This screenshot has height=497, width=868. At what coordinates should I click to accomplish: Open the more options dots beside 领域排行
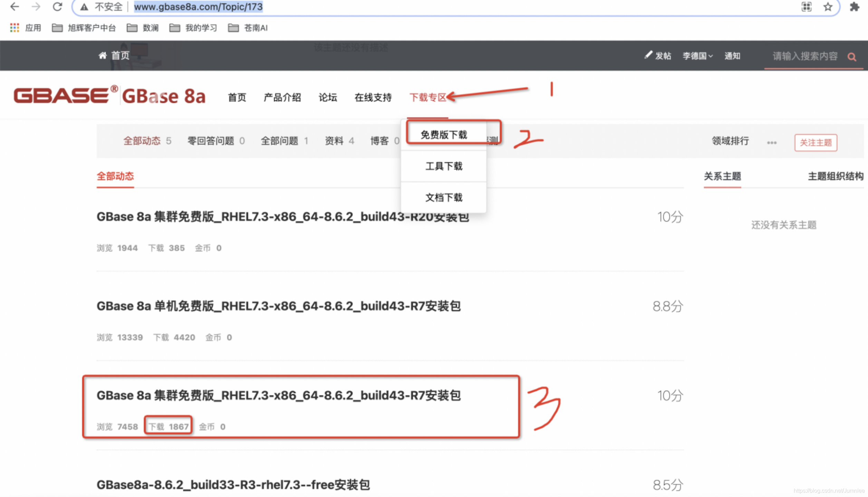pos(772,142)
